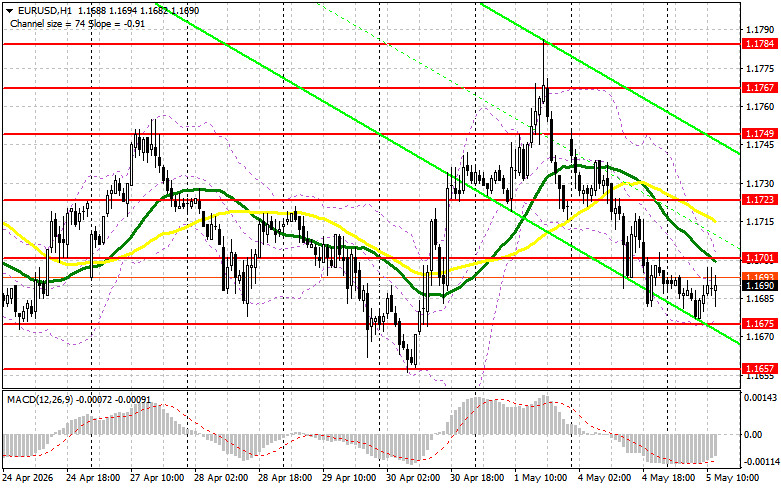
Task: Click the 30 Apr 18:00 time label
Action: point(477,478)
